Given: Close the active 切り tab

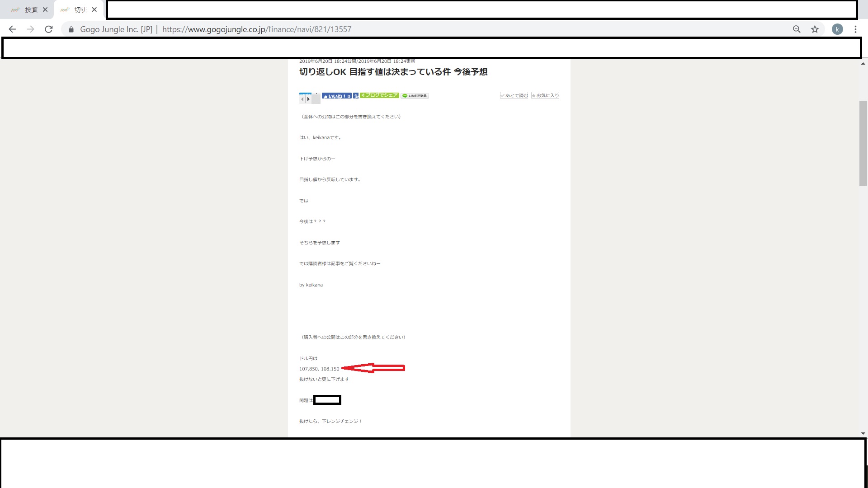Looking at the screenshot, I should [x=94, y=9].
